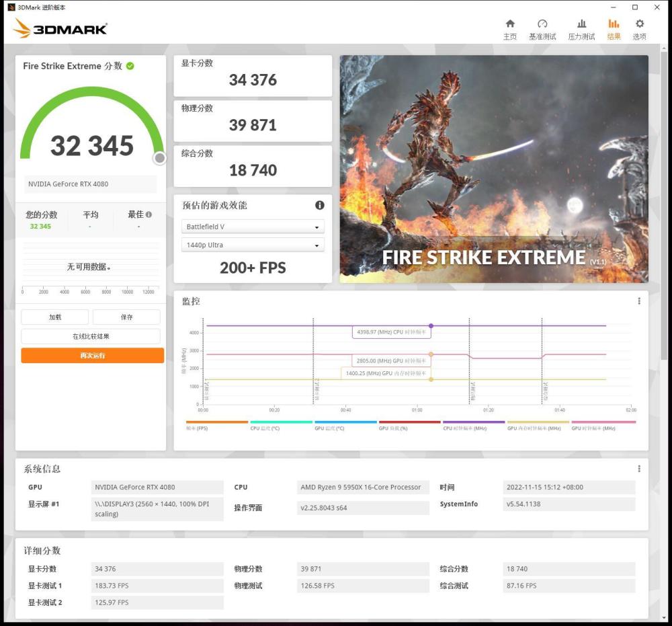Toggle the CPU clock frequency legend series
Viewport: 672px width, 626px height.
tap(474, 426)
